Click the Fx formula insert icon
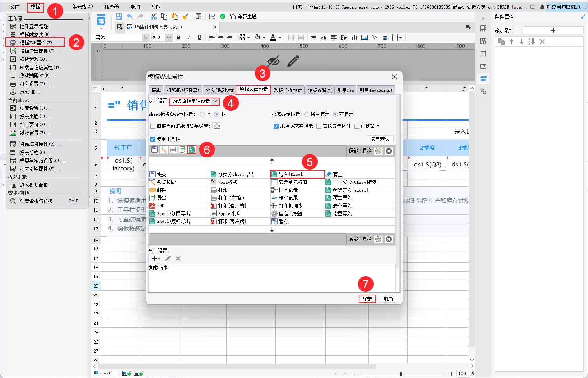The width and height of the screenshot is (588, 378). coord(344,38)
